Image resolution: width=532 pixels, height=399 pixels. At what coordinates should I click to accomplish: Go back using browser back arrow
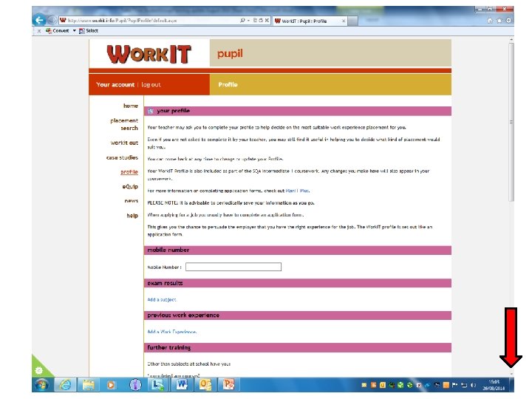39,20
